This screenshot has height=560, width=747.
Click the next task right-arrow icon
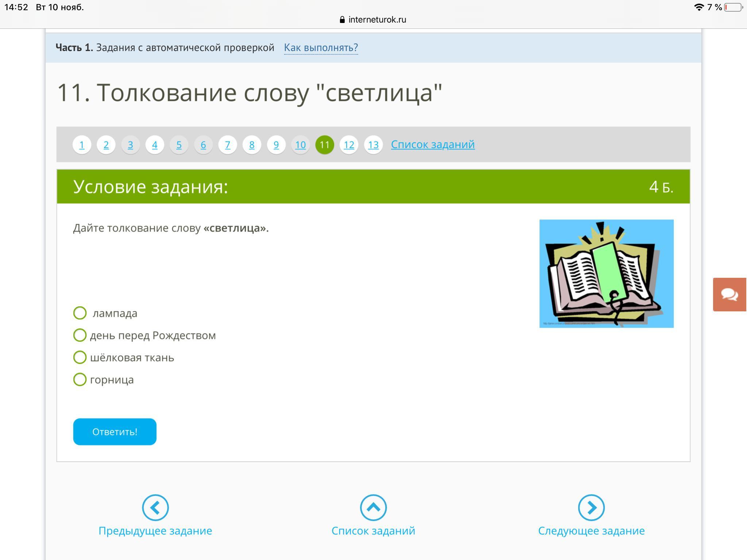591,507
